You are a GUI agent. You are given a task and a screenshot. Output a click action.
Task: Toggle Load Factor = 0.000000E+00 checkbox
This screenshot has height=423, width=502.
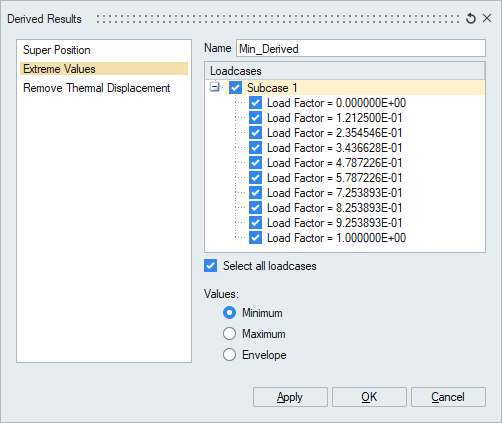255,103
